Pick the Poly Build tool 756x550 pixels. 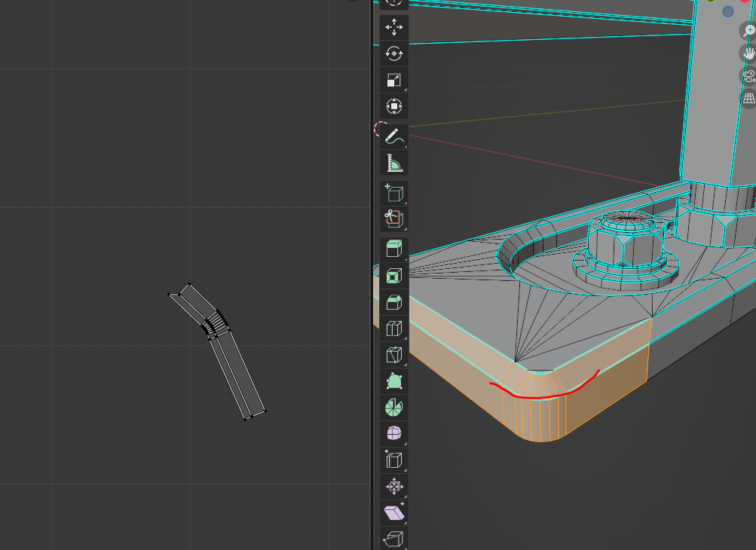393,381
